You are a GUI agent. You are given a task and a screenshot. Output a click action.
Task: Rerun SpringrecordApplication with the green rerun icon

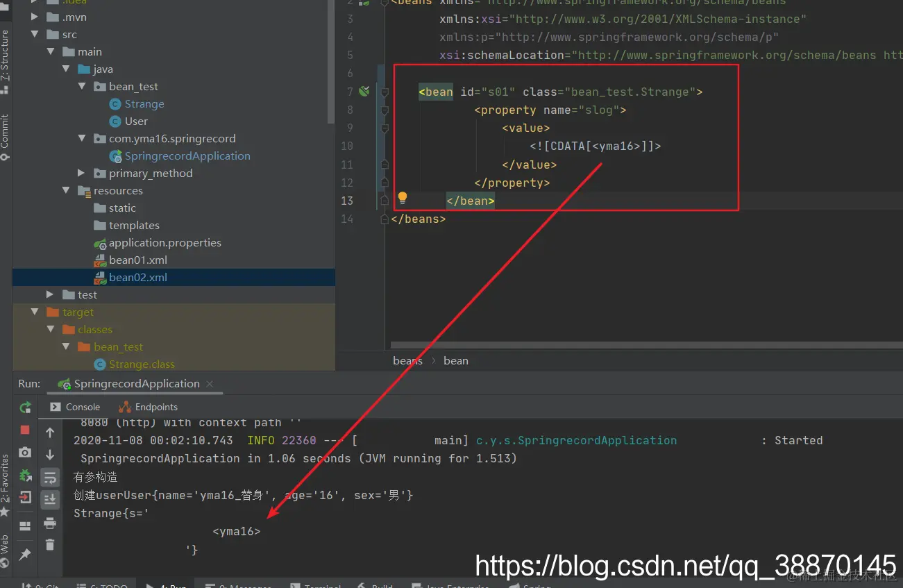tap(25, 408)
